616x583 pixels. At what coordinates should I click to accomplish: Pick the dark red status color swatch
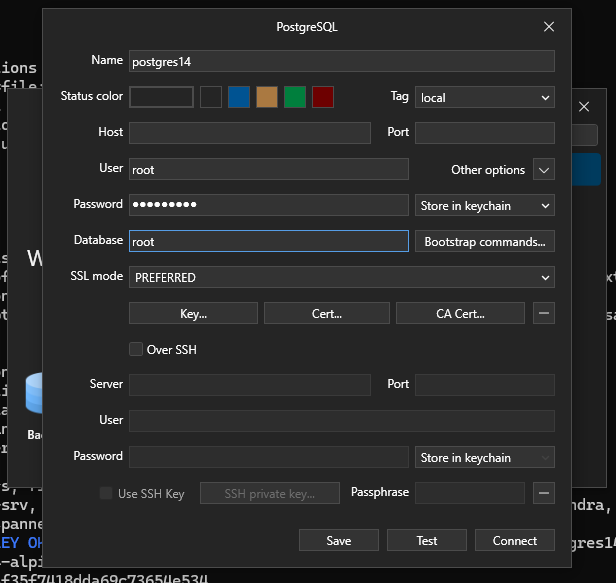pyautogui.click(x=323, y=97)
